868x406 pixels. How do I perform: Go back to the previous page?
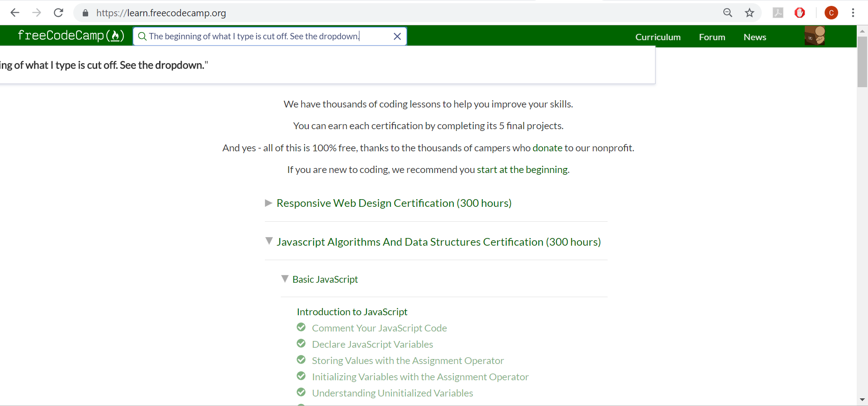coord(15,13)
